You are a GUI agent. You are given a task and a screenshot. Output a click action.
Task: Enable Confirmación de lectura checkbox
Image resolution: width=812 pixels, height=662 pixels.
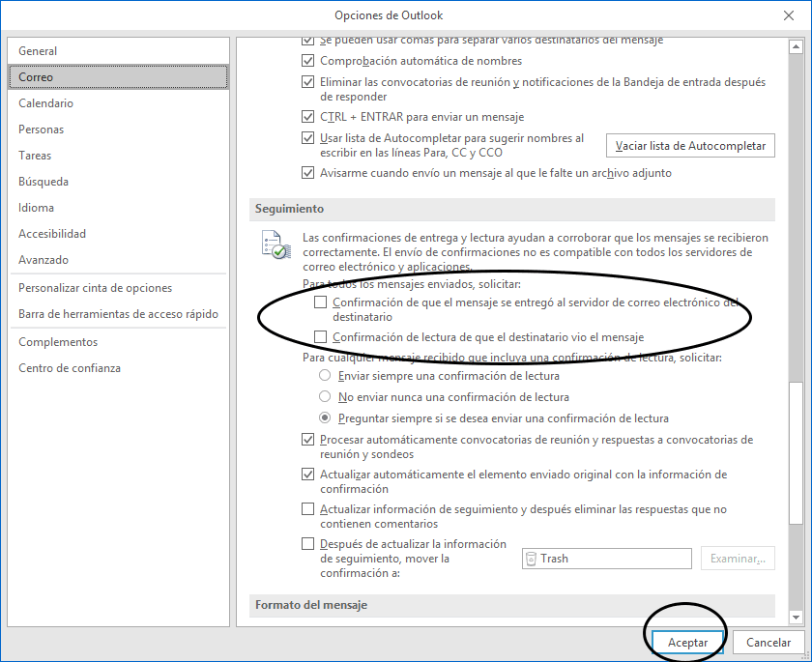pyautogui.click(x=321, y=337)
